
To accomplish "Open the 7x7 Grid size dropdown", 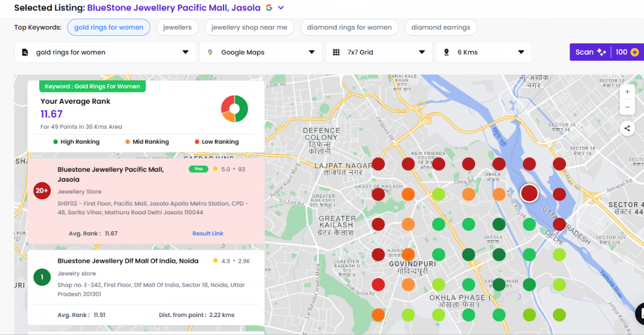I will point(379,52).
